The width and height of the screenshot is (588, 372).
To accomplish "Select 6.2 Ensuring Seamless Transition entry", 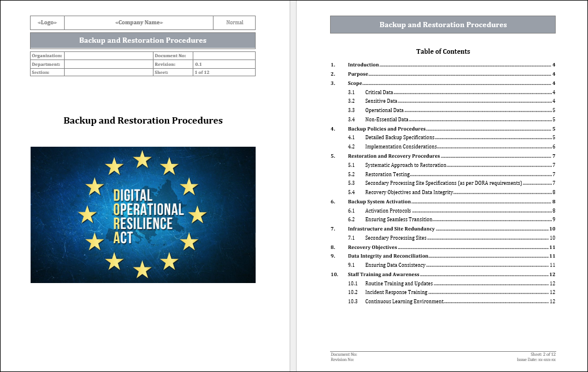I will click(398, 220).
